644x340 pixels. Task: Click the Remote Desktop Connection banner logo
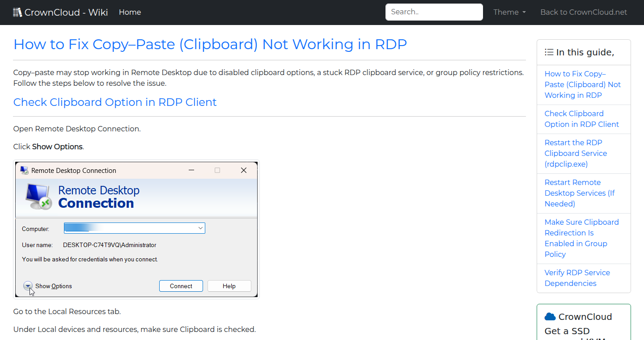38,196
